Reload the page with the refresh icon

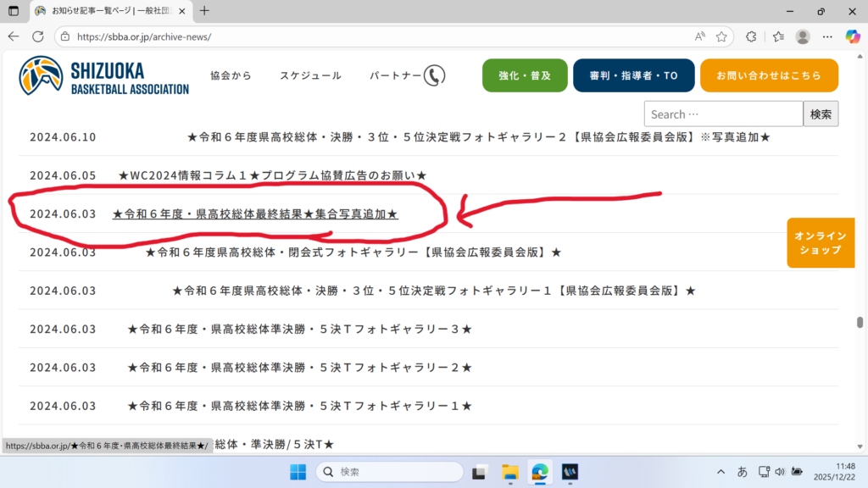38,36
